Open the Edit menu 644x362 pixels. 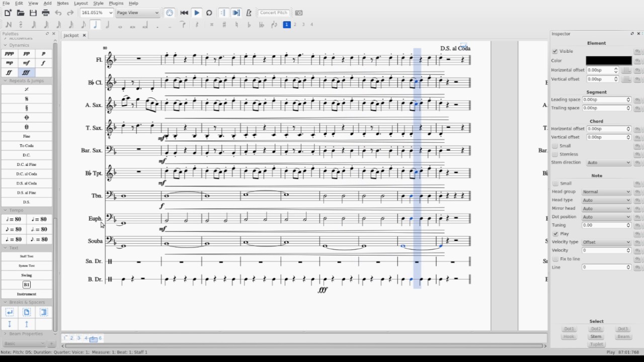click(x=19, y=3)
